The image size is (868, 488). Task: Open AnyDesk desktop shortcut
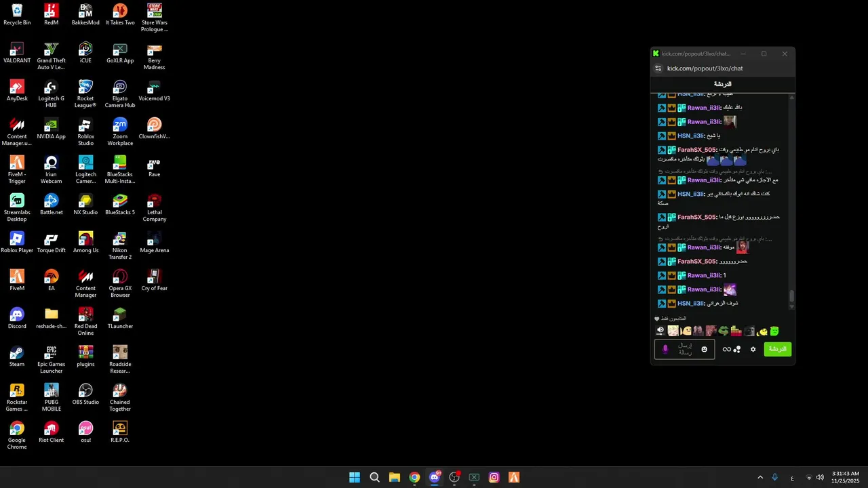tap(17, 91)
